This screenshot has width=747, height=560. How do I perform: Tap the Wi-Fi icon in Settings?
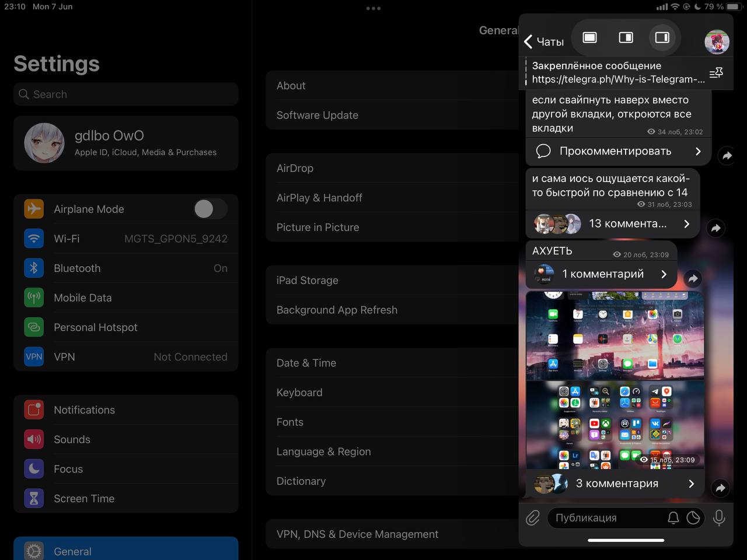[x=34, y=239]
